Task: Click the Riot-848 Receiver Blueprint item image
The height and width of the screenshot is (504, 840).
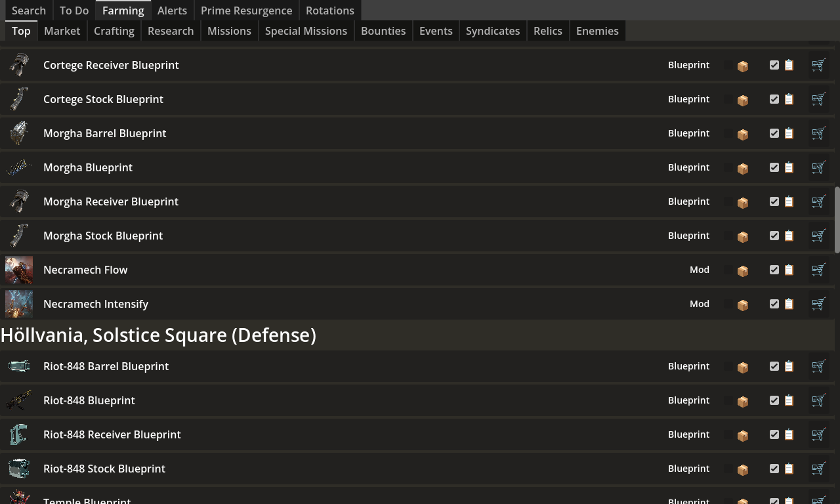Action: 19,434
